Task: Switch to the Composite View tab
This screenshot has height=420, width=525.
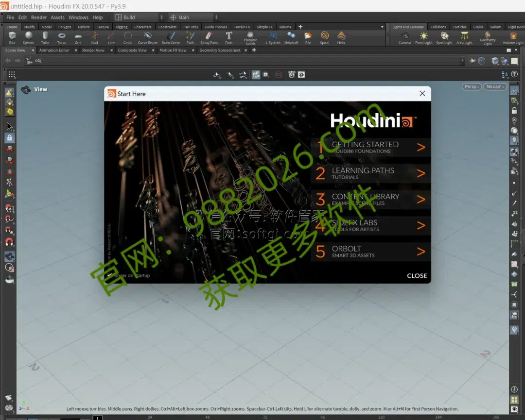Action: coord(132,50)
